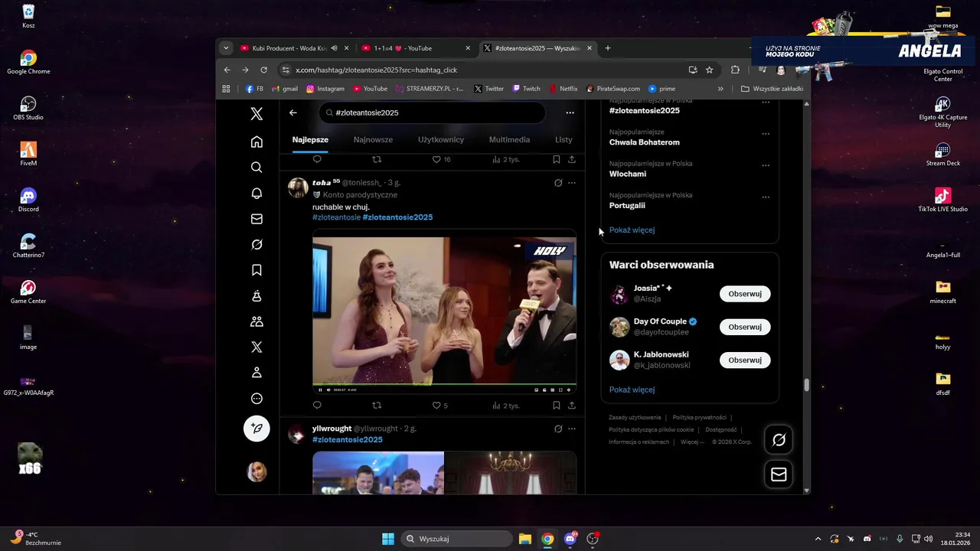Image resolution: width=980 pixels, height=551 pixels.
Task: Follow Joasia with Obserwuj button
Action: pyautogui.click(x=745, y=294)
